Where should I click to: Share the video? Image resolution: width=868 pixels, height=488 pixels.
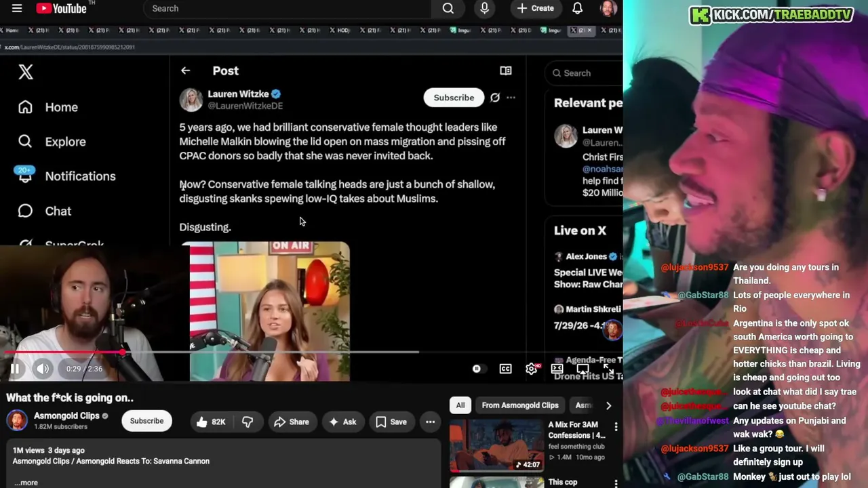pyautogui.click(x=292, y=422)
